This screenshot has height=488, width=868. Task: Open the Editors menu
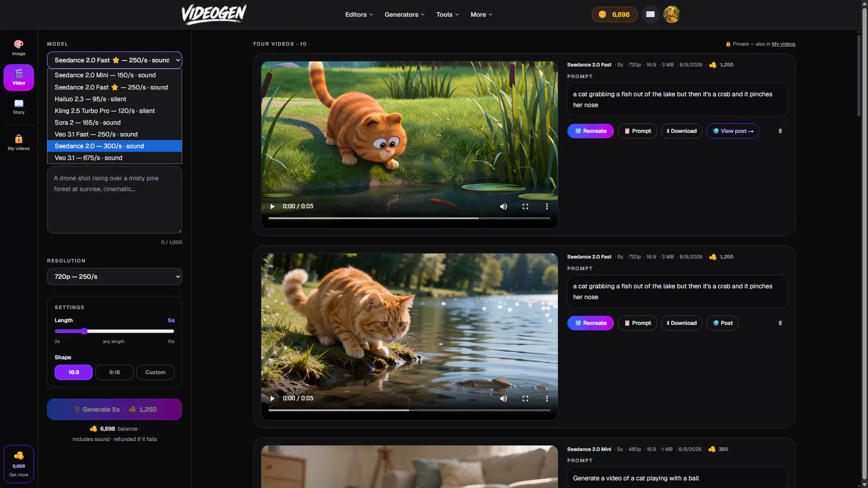pyautogui.click(x=359, y=14)
